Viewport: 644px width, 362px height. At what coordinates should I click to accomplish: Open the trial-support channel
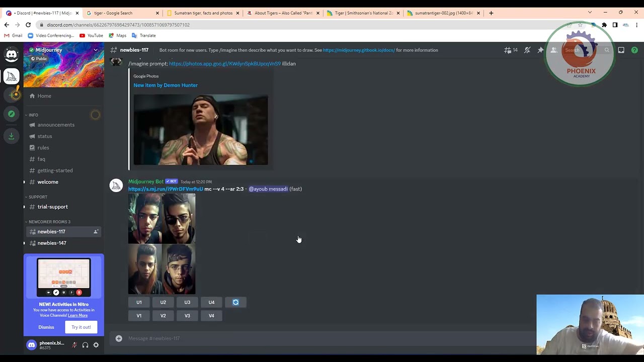point(64,207)
